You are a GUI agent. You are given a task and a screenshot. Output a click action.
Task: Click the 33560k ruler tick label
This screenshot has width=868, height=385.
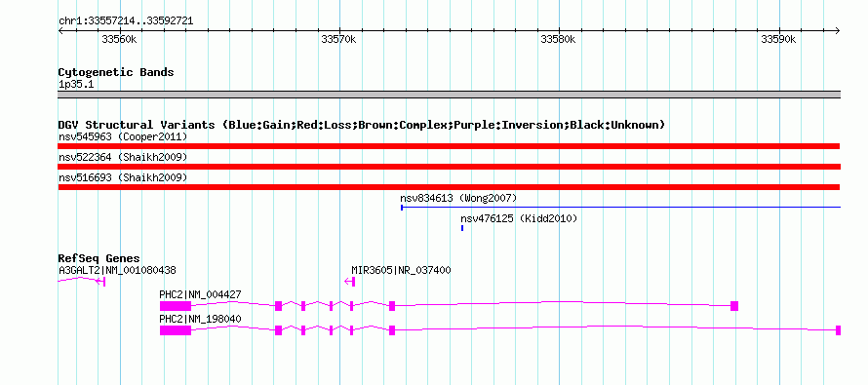click(120, 39)
